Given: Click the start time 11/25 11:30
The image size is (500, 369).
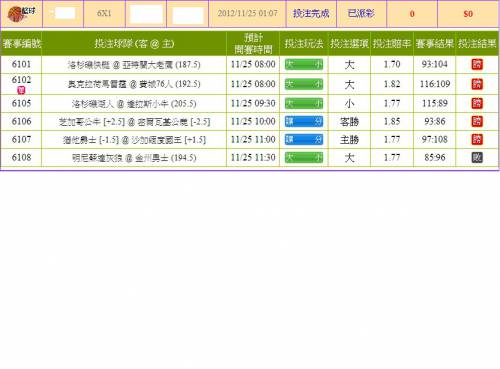Looking at the screenshot, I should 253,157.
